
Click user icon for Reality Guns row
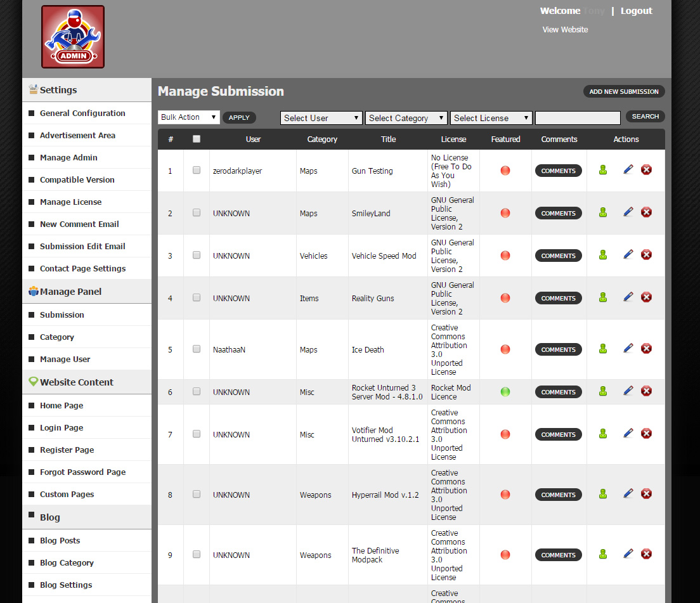click(x=603, y=297)
